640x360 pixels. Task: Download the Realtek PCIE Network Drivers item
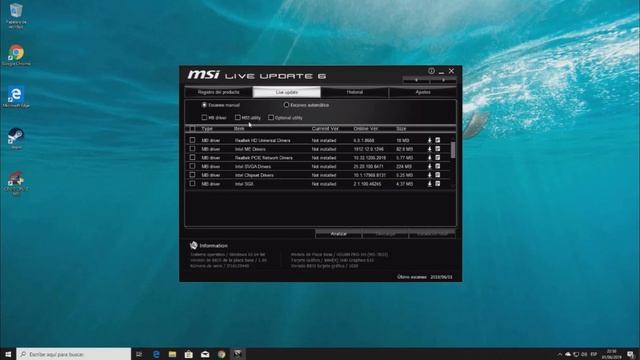(x=429, y=158)
